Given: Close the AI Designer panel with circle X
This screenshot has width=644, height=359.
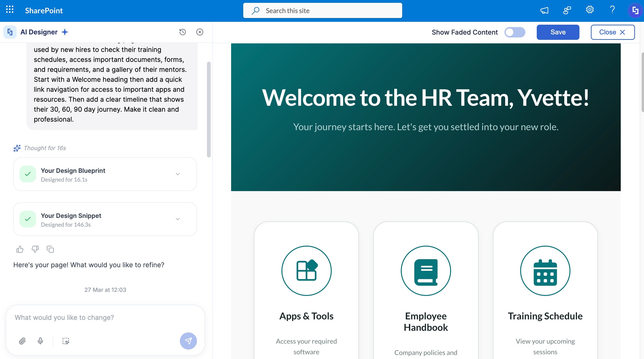Looking at the screenshot, I should (x=200, y=32).
